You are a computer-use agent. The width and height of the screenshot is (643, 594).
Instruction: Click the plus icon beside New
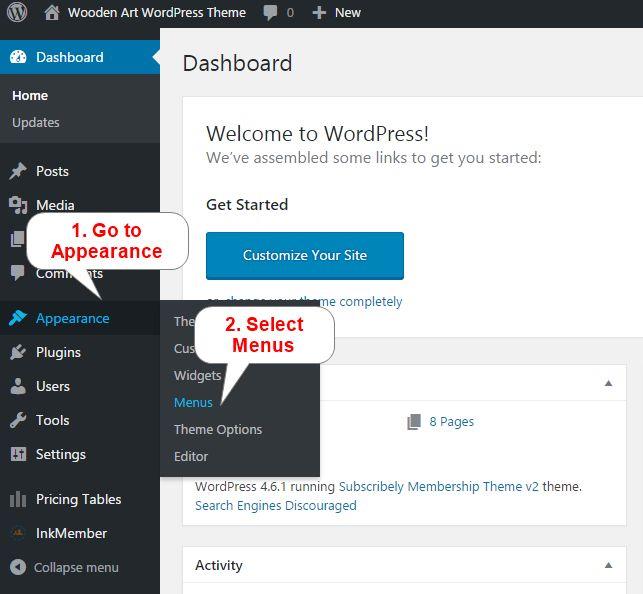pos(319,13)
